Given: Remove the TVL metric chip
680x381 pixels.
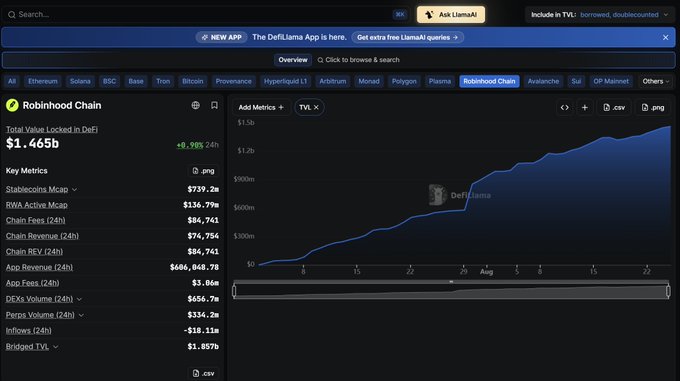Looking at the screenshot, I should click(x=316, y=107).
